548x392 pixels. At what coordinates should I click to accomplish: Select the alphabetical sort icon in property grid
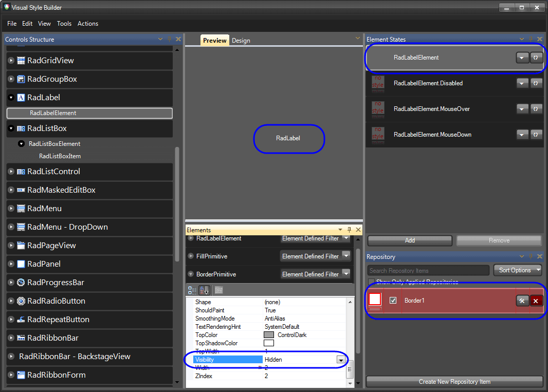(x=204, y=290)
